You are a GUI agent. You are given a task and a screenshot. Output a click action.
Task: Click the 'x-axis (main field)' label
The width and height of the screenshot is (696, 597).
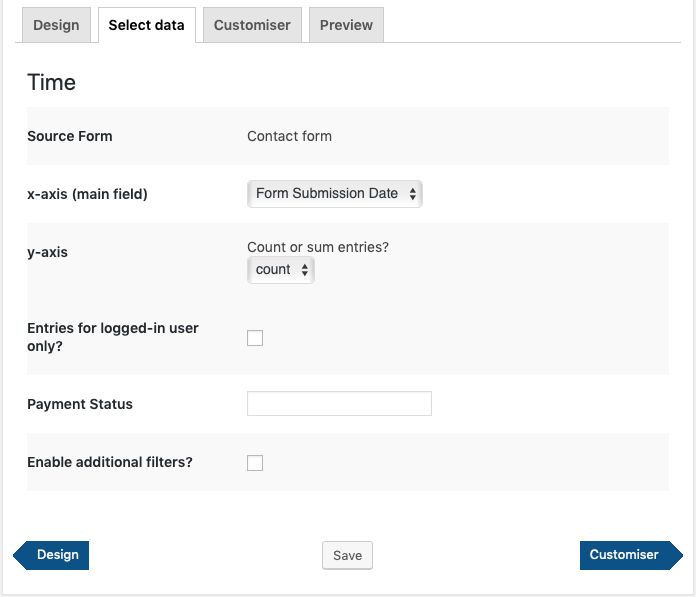[x=87, y=194]
